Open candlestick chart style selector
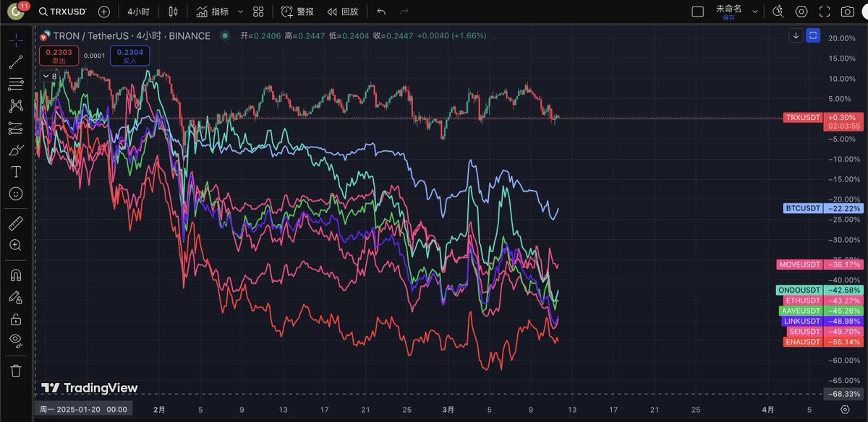This screenshot has height=422, width=868. 172,12
